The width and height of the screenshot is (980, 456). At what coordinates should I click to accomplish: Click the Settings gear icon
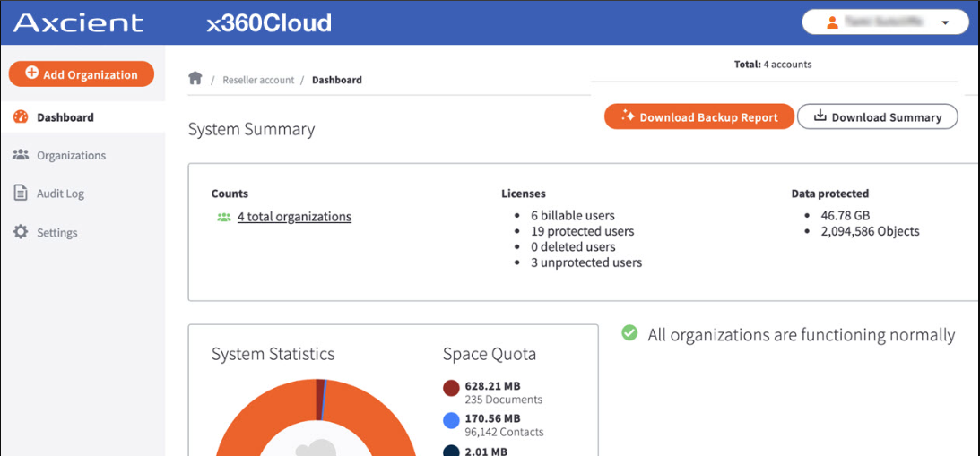point(21,232)
